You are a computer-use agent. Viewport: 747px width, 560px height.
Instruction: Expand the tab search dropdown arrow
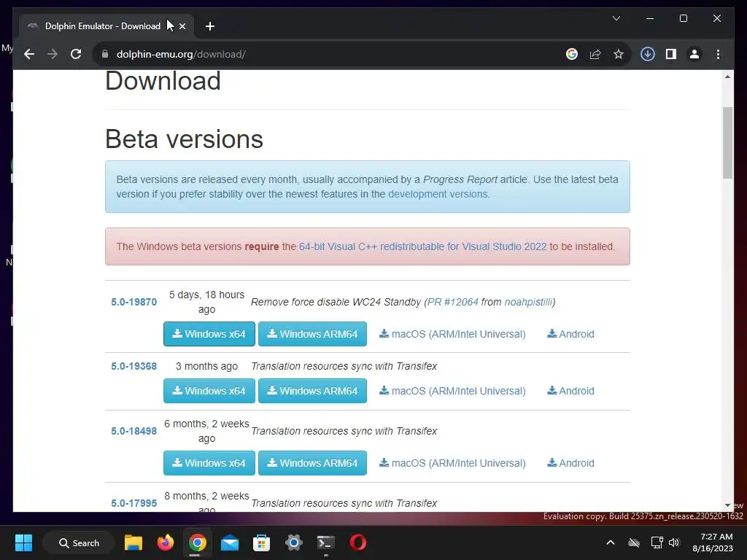[616, 18]
